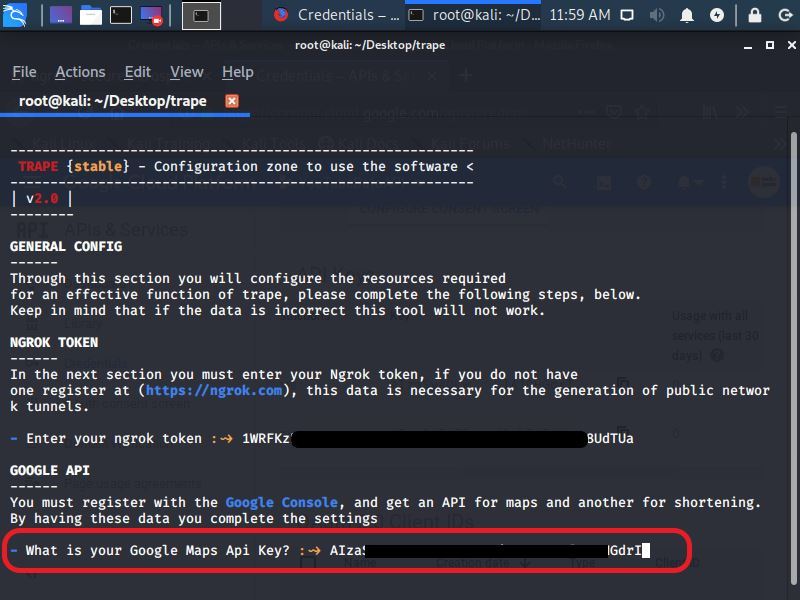Image resolution: width=800 pixels, height=600 pixels.
Task: Launch terminal emulator from the panel
Action: tap(121, 15)
